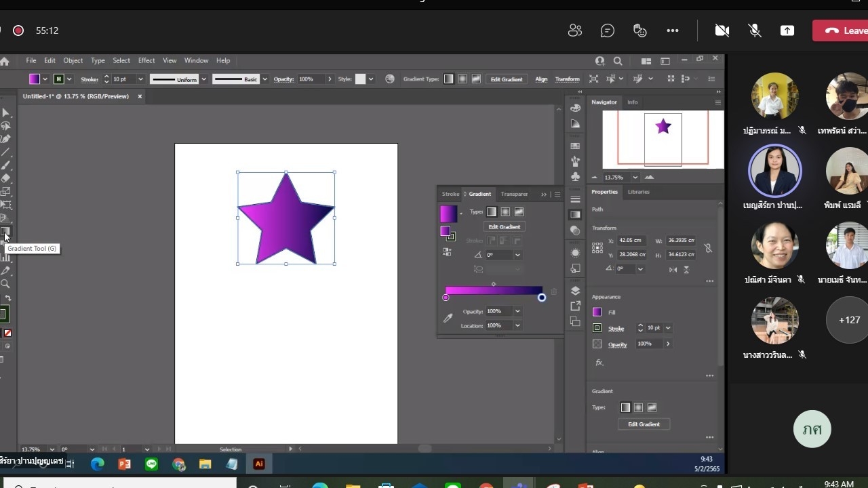
Task: Open the Window menu
Action: click(197, 61)
